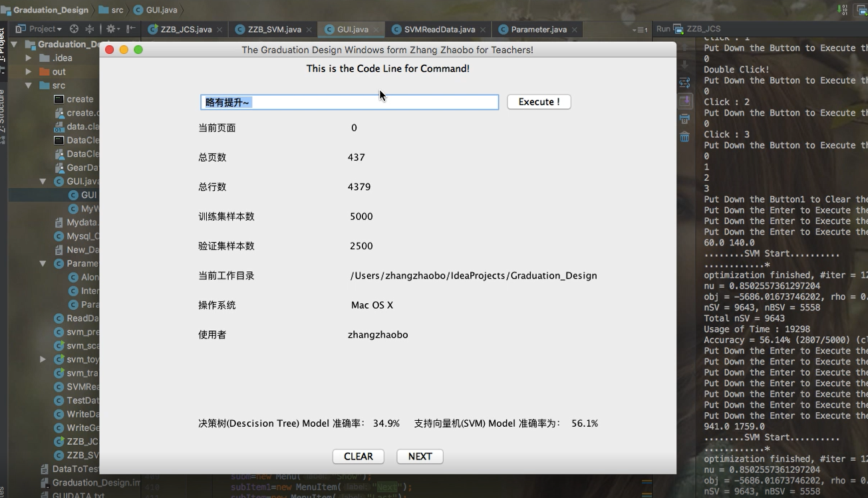Click the SVM accuracy 56.1% value
The image size is (868, 498).
pos(585,423)
